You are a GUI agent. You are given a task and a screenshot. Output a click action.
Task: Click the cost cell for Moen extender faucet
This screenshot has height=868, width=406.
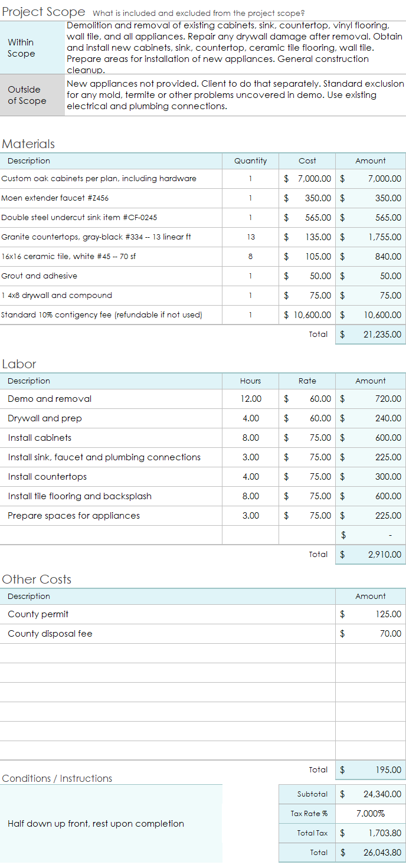pyautogui.click(x=307, y=198)
